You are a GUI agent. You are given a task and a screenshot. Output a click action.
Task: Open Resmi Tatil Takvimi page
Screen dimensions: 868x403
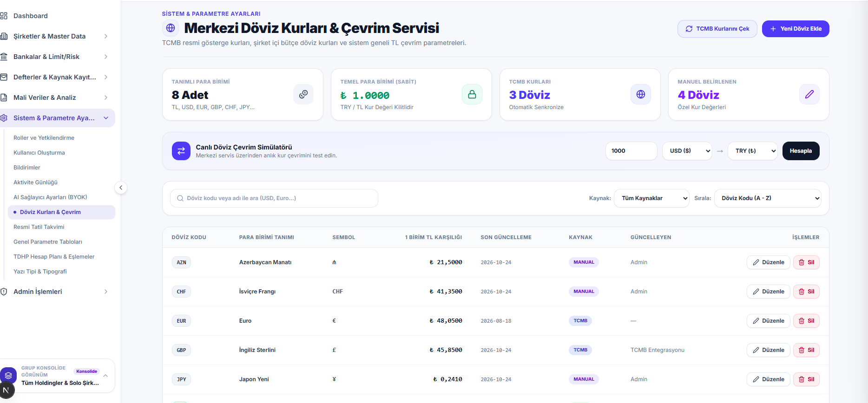click(39, 227)
